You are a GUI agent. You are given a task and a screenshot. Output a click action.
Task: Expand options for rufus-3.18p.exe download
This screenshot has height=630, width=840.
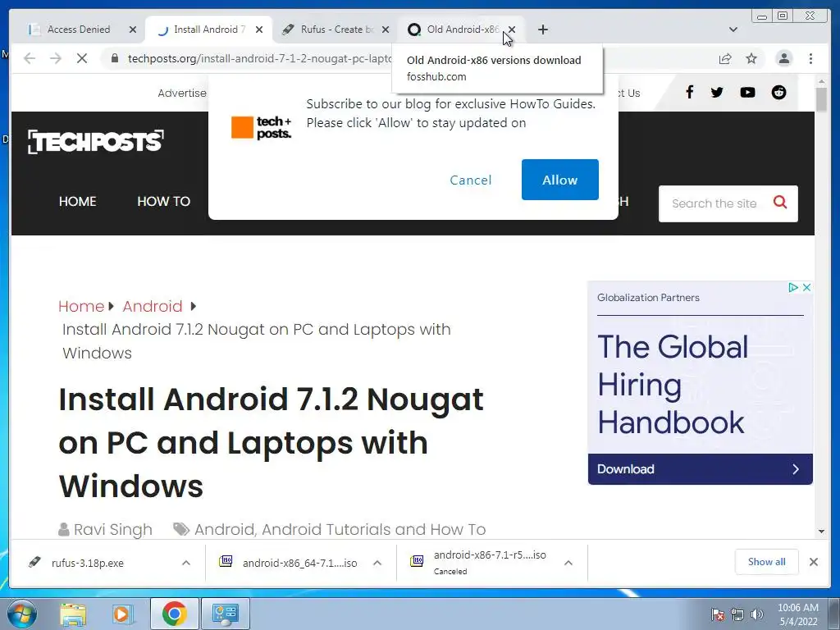pos(186,563)
